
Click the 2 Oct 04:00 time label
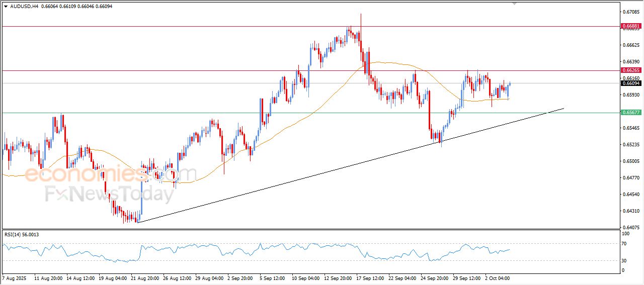pos(498,277)
